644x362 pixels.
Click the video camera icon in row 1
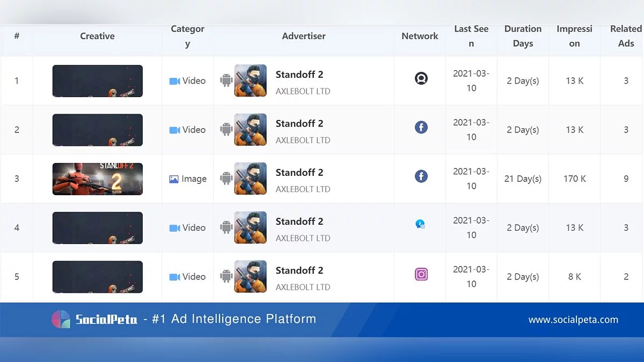tap(174, 81)
